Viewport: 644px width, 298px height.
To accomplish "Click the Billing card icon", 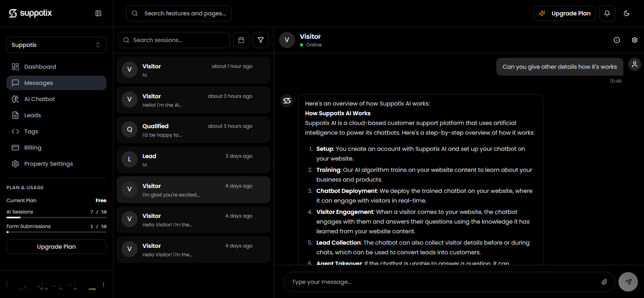I will 15,148.
